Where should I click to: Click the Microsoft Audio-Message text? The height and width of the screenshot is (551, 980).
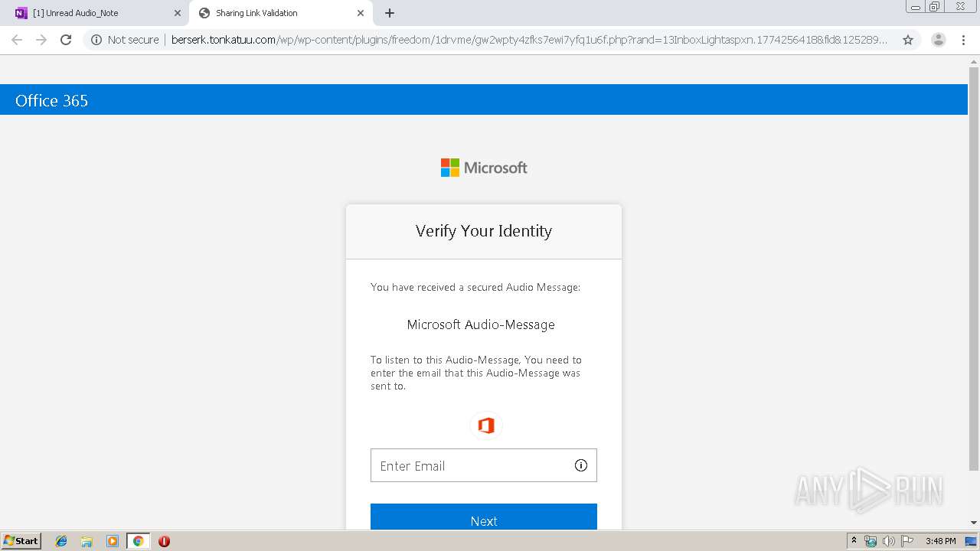[481, 324]
